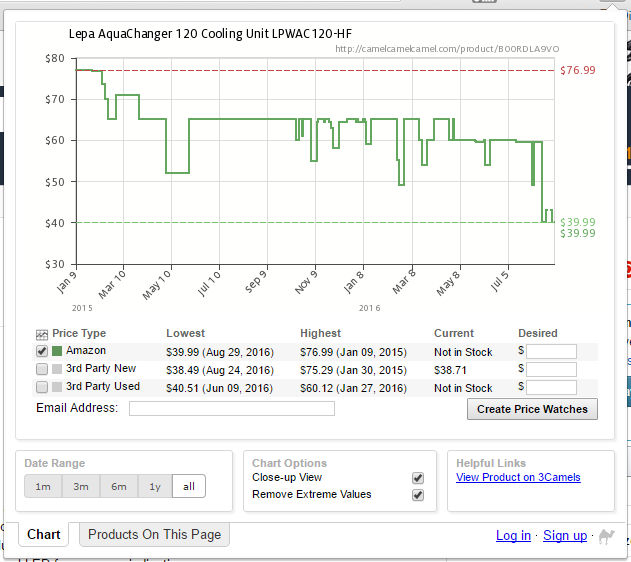Click the Jul 5 x-axis label

(499, 280)
